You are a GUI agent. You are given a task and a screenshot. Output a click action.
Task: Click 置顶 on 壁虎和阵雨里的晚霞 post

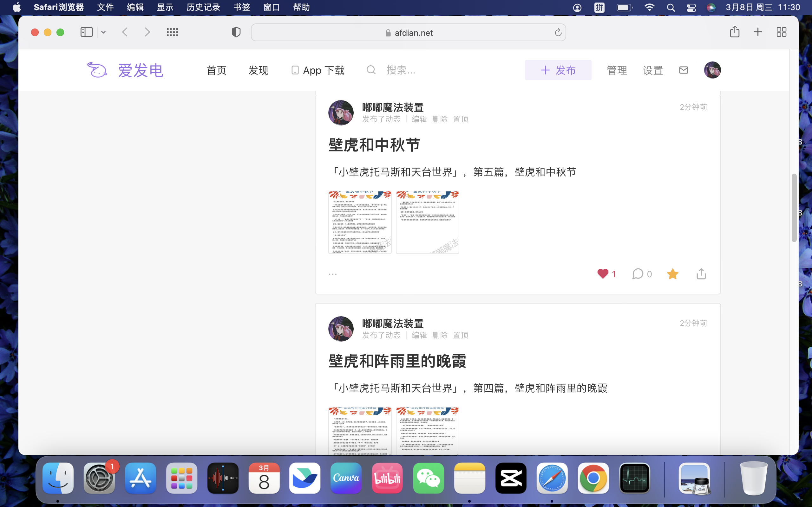[460, 335]
